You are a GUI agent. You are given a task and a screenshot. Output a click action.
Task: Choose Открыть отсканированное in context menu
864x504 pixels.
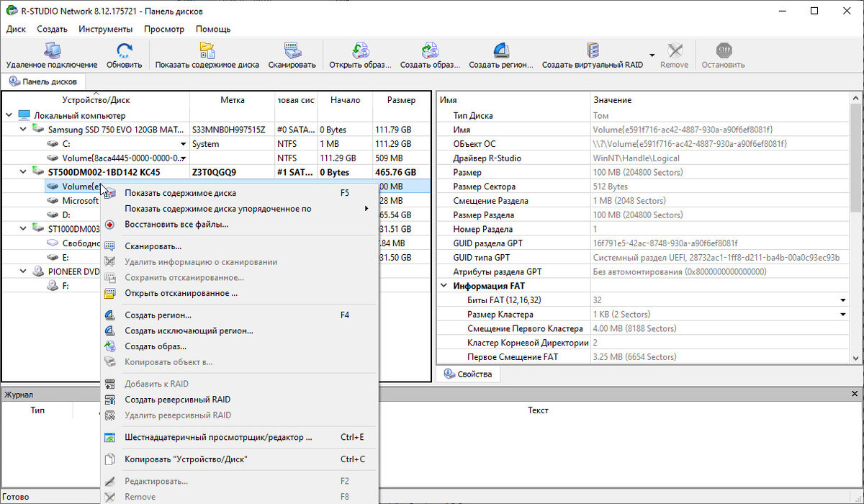coord(239,293)
